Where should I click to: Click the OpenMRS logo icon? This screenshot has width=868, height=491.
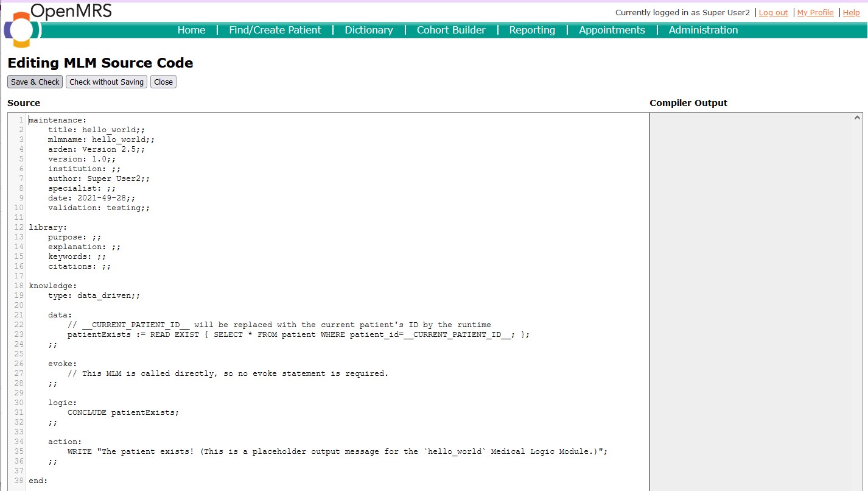pos(22,30)
